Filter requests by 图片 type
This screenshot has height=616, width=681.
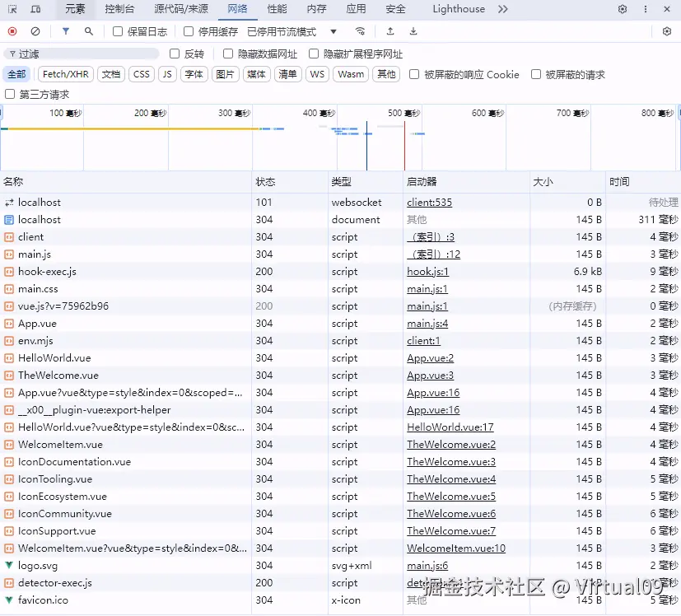point(225,74)
